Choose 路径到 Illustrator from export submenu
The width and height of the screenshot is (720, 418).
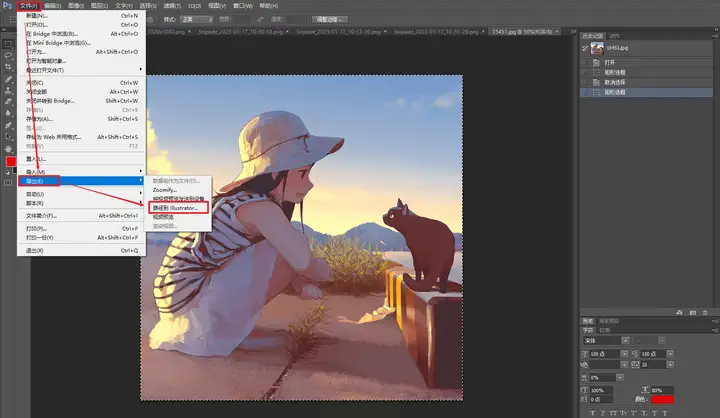(176, 207)
